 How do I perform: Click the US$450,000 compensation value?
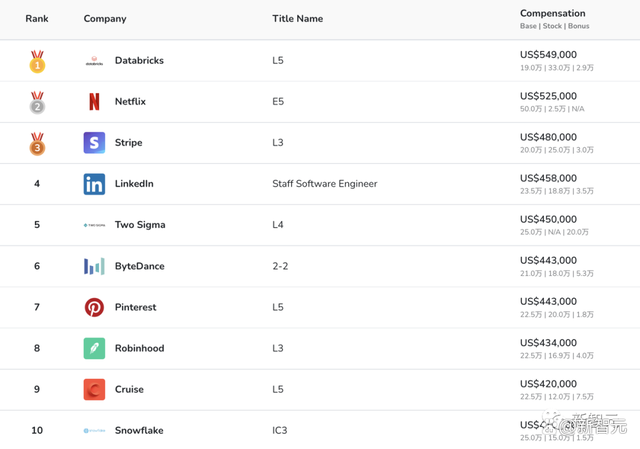tap(548, 219)
